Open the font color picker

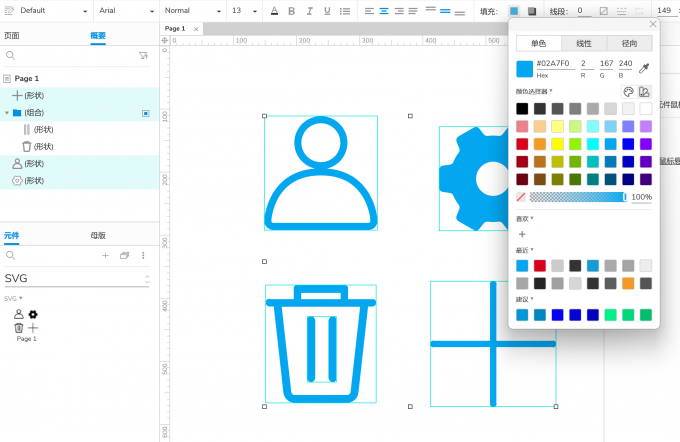pyautogui.click(x=274, y=11)
